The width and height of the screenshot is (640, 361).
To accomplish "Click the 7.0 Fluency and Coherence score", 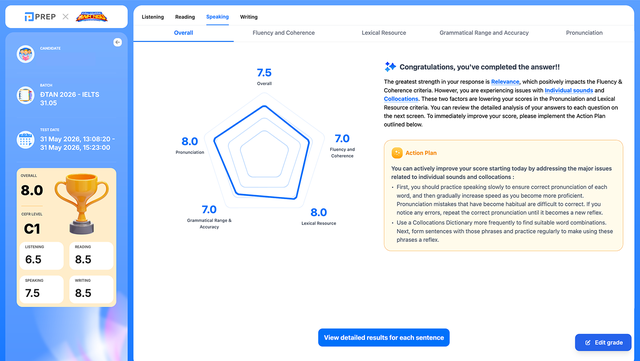I will 342,139.
